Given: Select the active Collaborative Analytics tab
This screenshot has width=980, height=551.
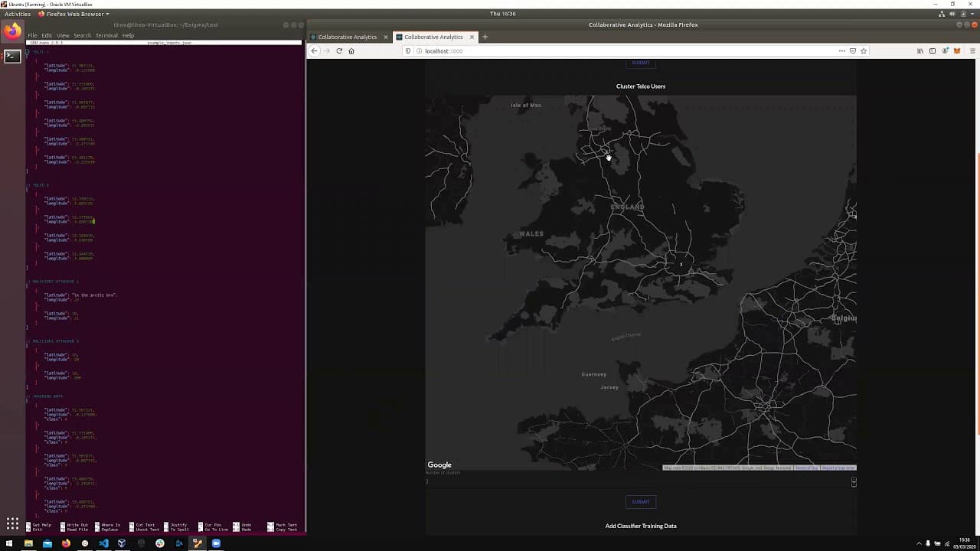Looking at the screenshot, I should click(435, 37).
